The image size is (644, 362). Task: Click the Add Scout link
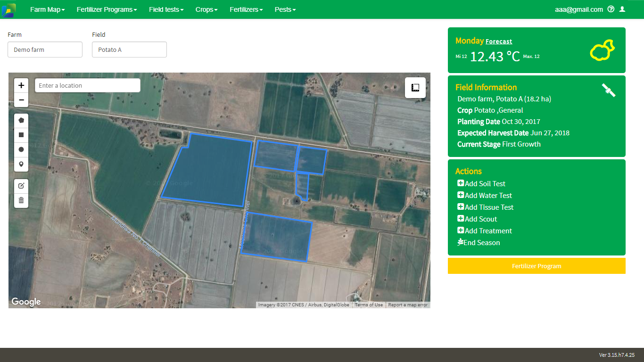pyautogui.click(x=481, y=219)
